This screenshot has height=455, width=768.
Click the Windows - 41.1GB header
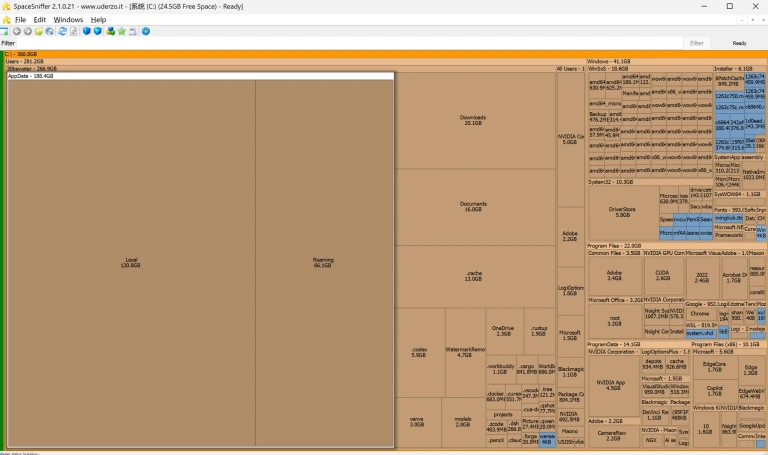[x=676, y=62]
